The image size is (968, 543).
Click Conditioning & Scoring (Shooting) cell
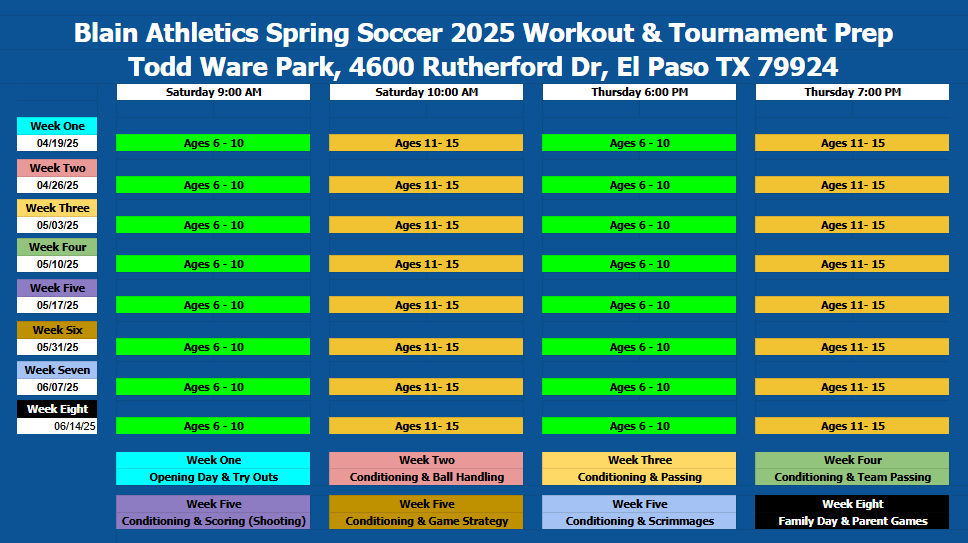click(x=213, y=521)
